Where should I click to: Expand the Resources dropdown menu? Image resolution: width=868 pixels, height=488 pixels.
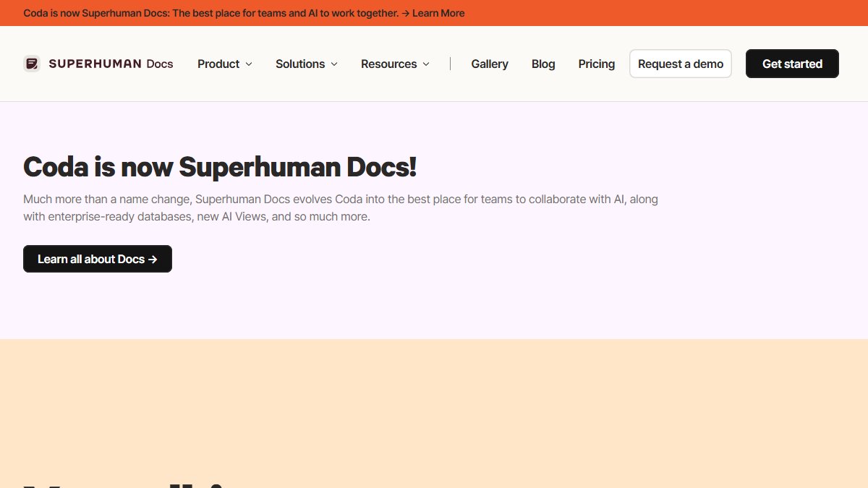click(396, 64)
